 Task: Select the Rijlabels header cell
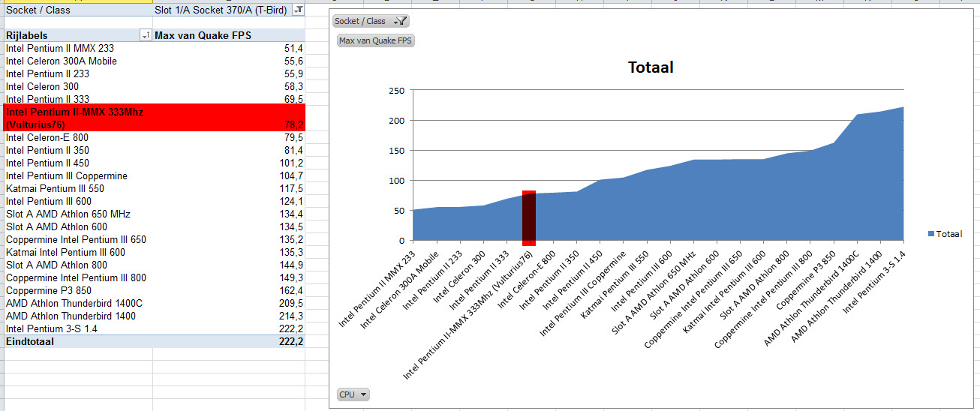click(x=77, y=35)
